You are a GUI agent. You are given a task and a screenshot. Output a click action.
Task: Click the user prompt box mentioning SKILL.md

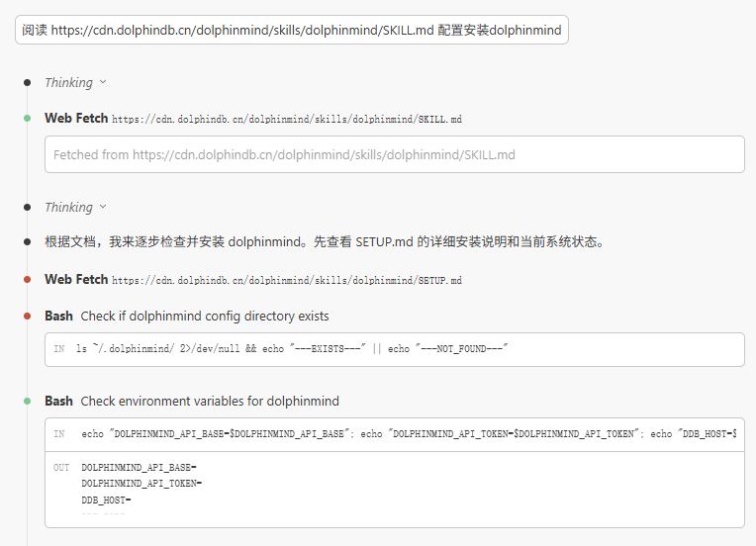pos(292,30)
